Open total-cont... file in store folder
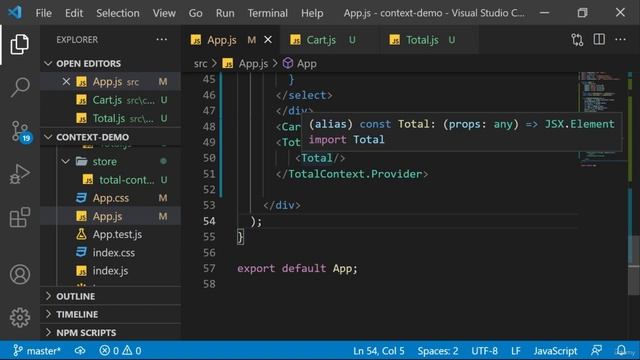This screenshot has width=640, height=360. pos(110,180)
